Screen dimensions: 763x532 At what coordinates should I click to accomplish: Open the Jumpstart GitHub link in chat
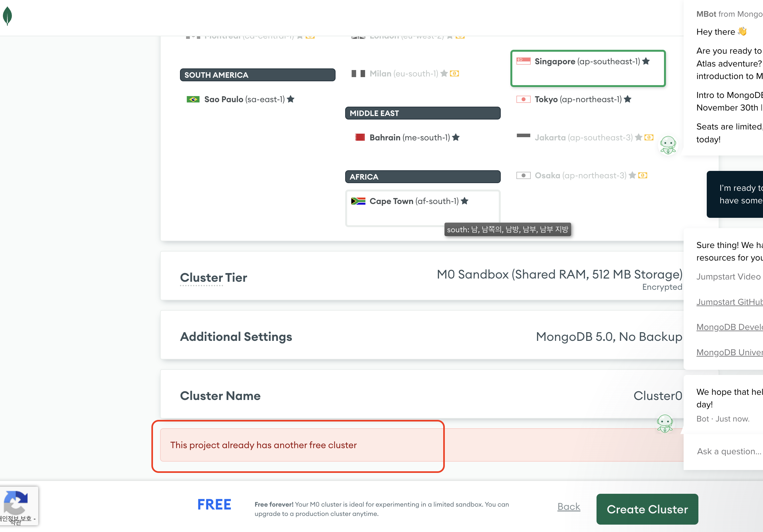730,302
